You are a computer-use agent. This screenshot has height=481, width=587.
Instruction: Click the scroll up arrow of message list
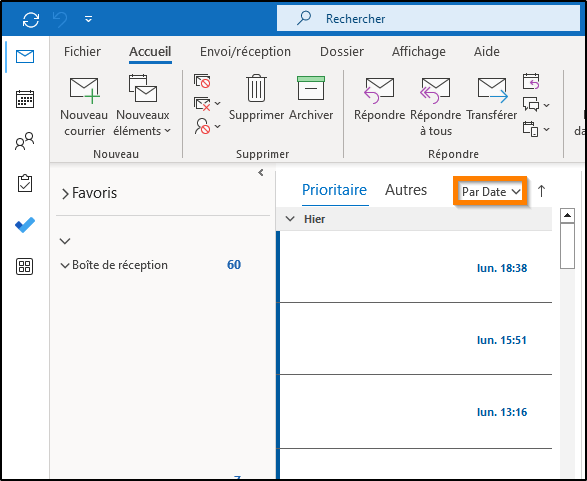click(568, 215)
